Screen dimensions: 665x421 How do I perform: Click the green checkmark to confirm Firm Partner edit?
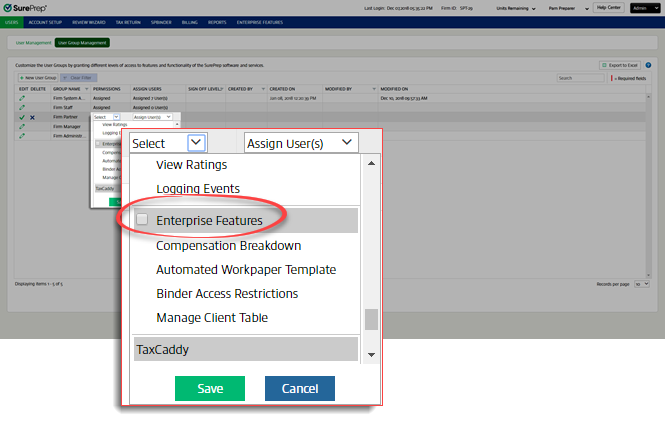21,117
